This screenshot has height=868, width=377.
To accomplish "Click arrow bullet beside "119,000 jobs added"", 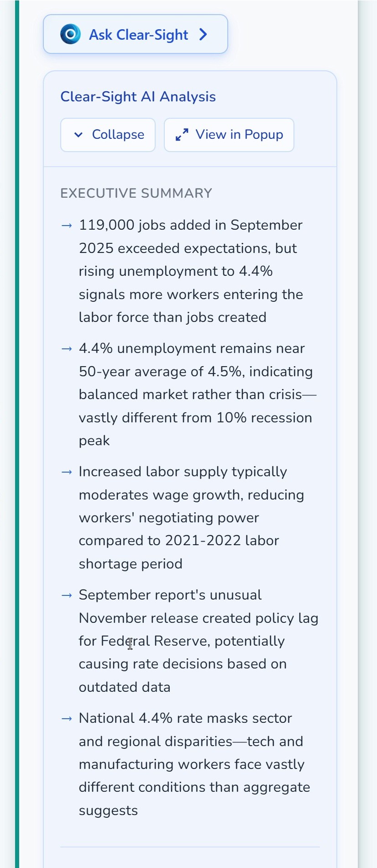I will click(67, 225).
